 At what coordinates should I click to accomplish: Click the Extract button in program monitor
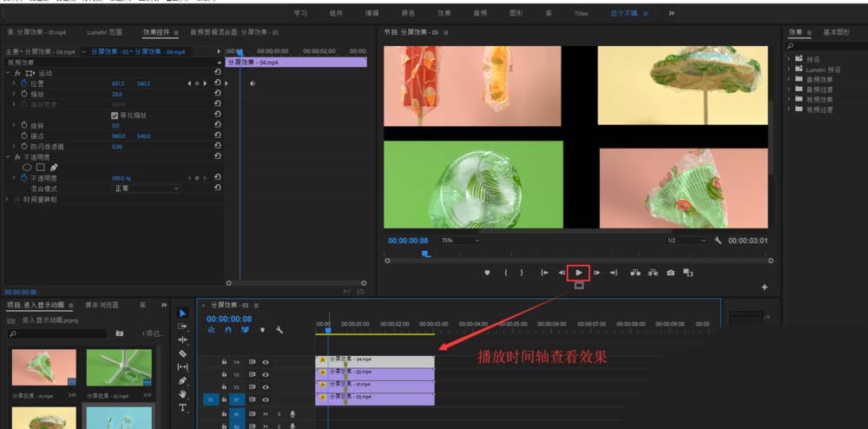coord(654,273)
